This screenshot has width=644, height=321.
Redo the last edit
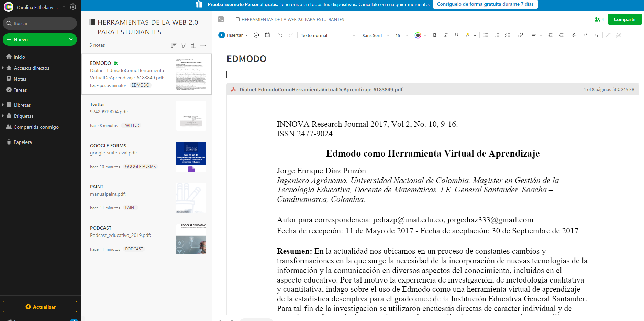(x=291, y=35)
